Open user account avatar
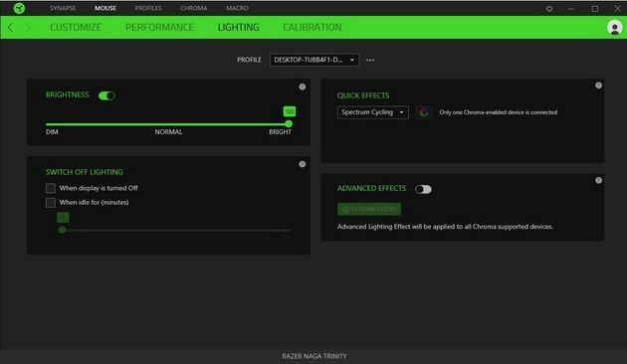This screenshot has width=627, height=364. [615, 28]
